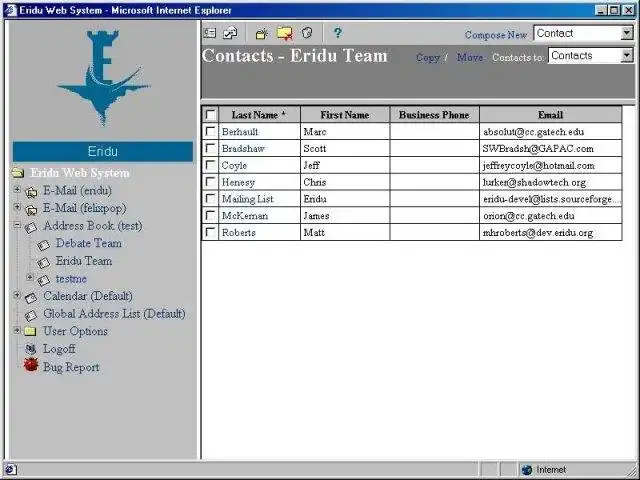Open contact Berhault last name link

[x=240, y=132]
